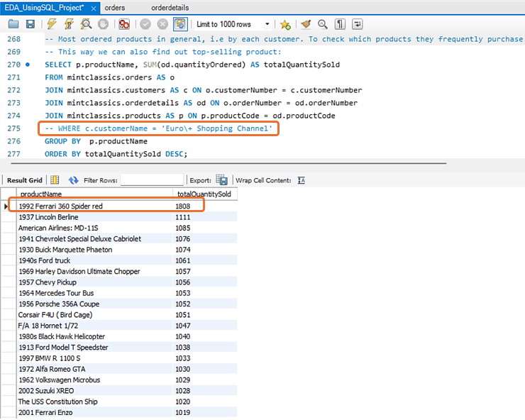Screen dimensions: 525x420
Task: Toggle invisible characters pilcrow icon
Action: tap(340, 24)
